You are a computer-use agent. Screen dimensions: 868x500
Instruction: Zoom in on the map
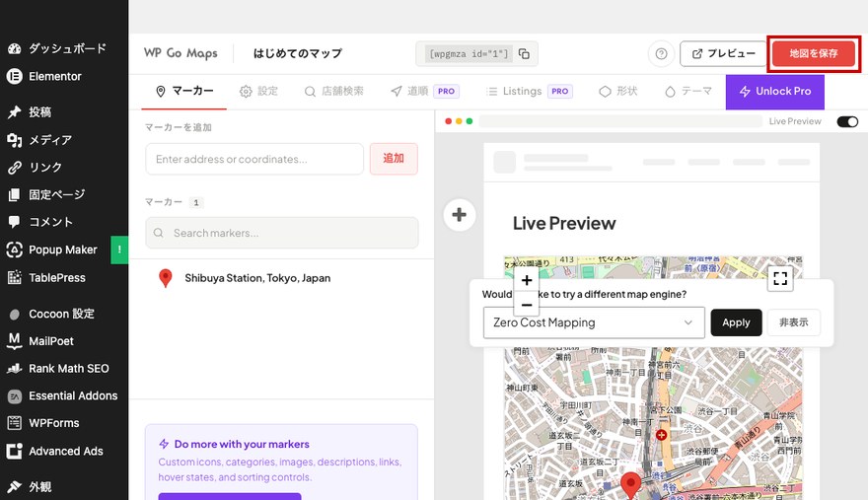click(527, 280)
